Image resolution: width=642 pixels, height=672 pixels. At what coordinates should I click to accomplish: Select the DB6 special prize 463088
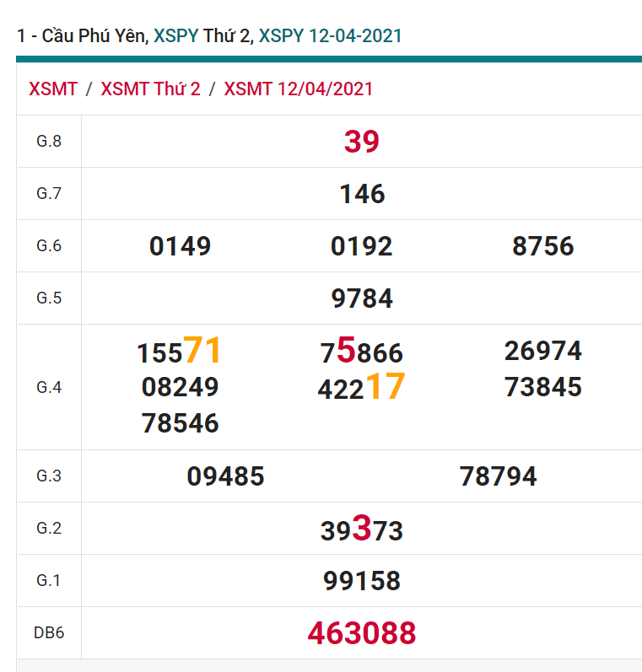[361, 633]
